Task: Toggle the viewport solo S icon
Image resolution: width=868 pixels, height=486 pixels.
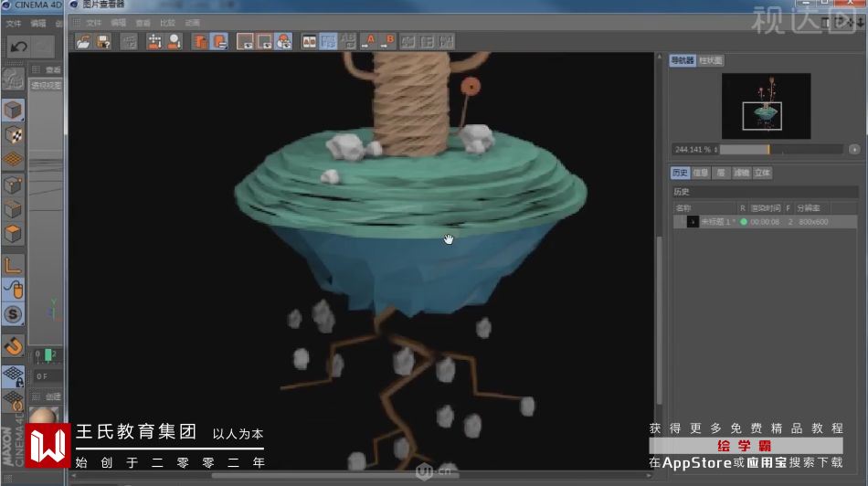Action: tap(13, 314)
